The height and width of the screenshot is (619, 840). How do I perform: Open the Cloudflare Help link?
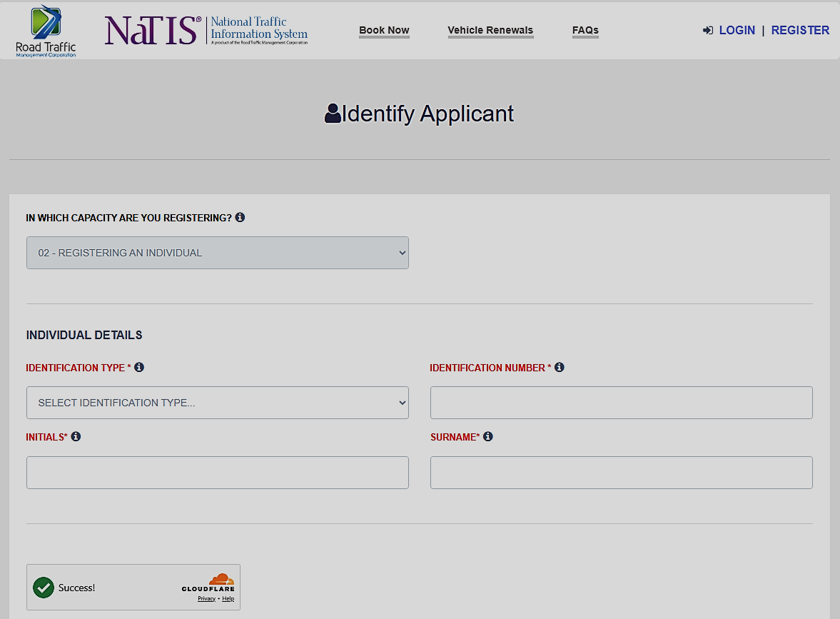[228, 598]
